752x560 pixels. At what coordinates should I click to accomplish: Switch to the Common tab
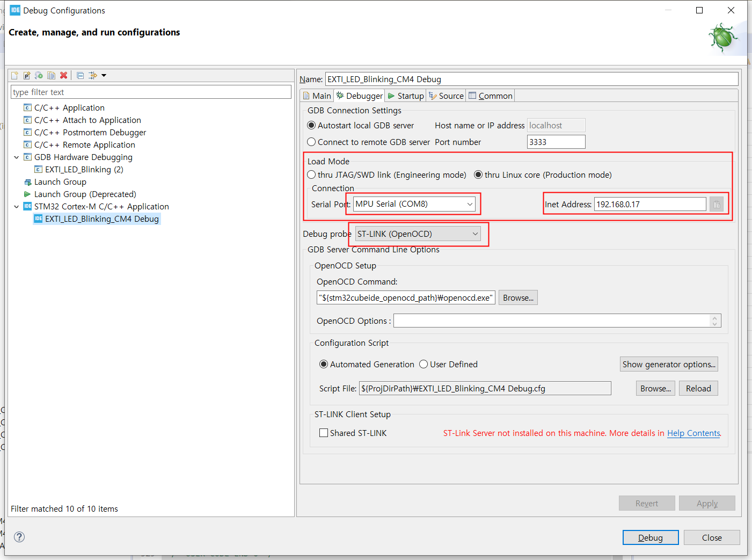tap(491, 96)
